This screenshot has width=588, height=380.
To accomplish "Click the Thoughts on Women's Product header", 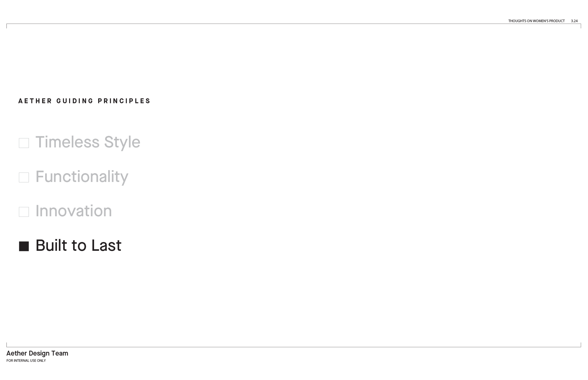I will [x=536, y=21].
